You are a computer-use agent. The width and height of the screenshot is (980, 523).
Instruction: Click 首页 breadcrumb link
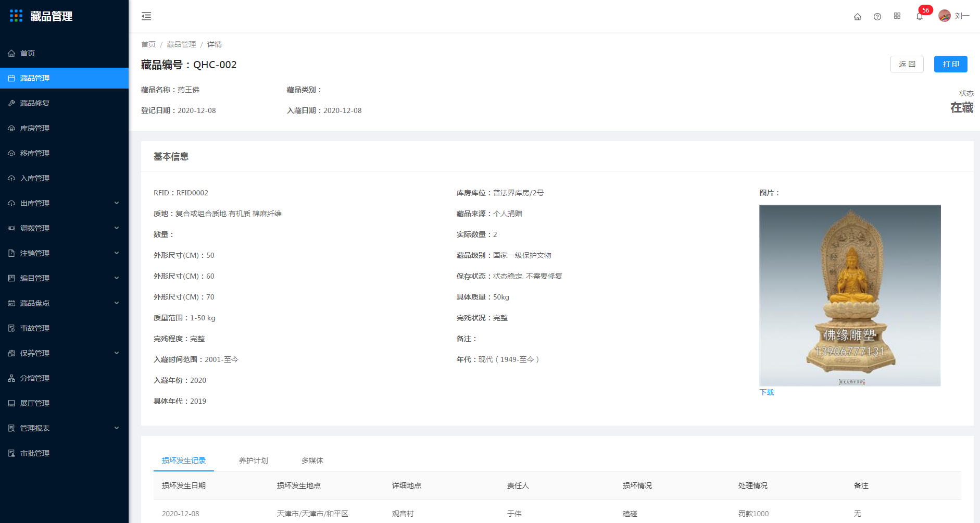tap(148, 44)
